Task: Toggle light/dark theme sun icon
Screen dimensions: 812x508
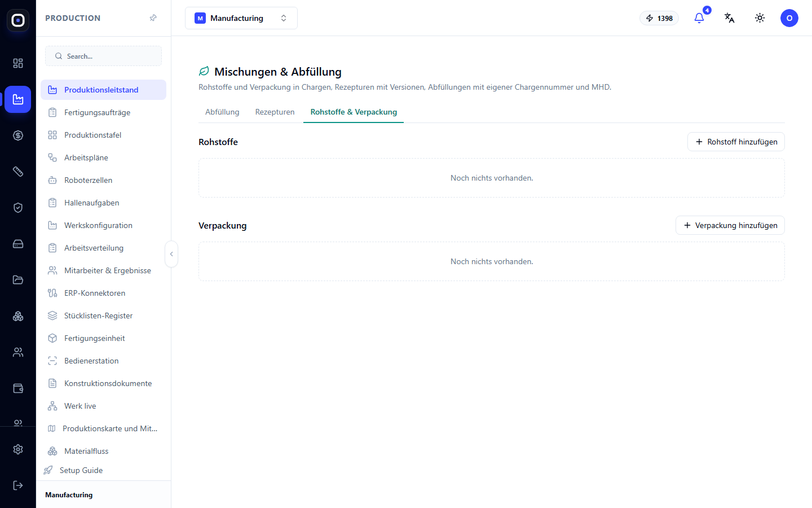Action: 760,18
